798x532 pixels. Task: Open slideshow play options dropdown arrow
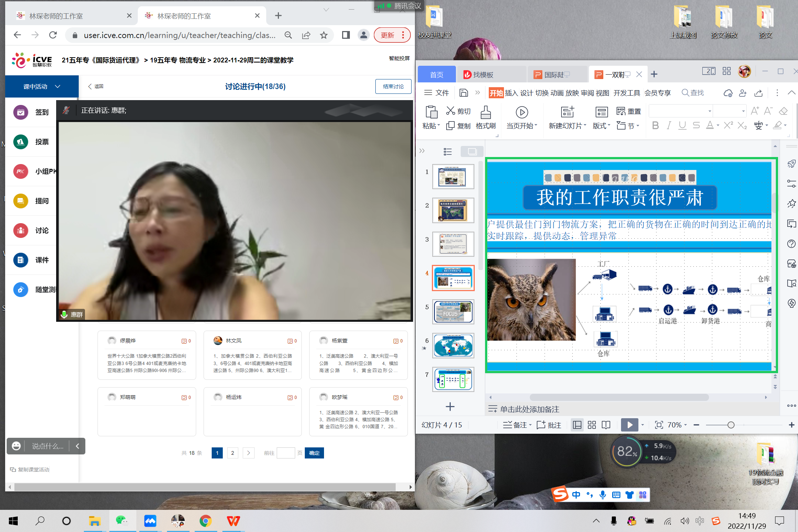click(x=642, y=425)
